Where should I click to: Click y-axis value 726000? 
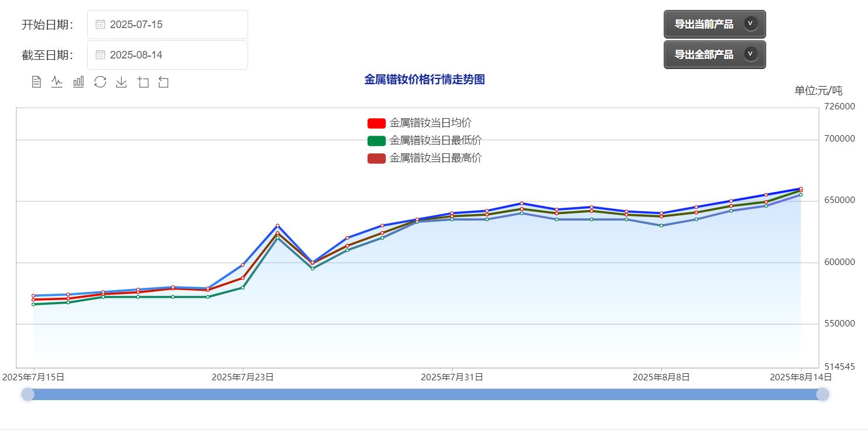[x=839, y=106]
